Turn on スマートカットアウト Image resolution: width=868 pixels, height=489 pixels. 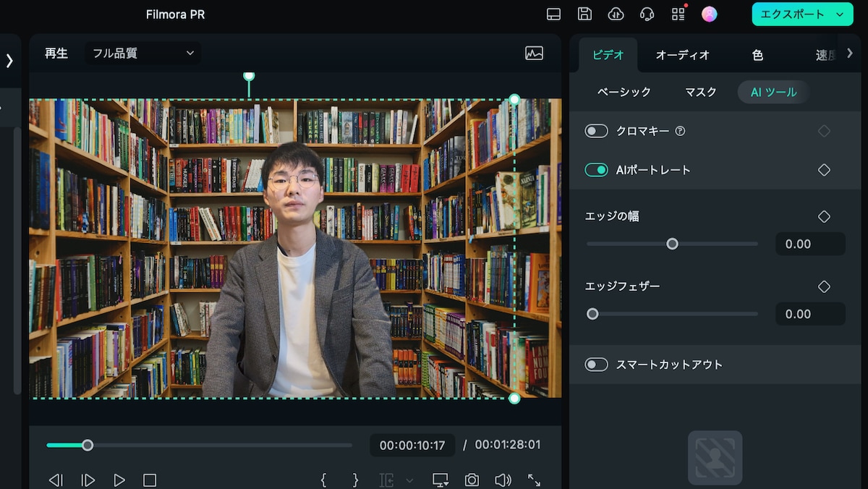[x=596, y=365]
